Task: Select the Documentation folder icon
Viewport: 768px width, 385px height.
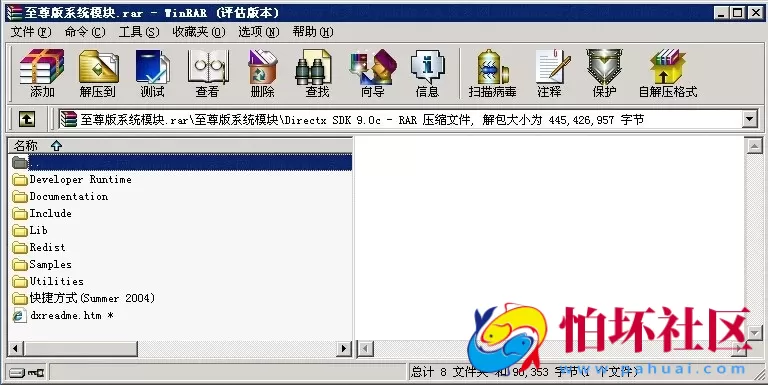Action: coord(20,197)
